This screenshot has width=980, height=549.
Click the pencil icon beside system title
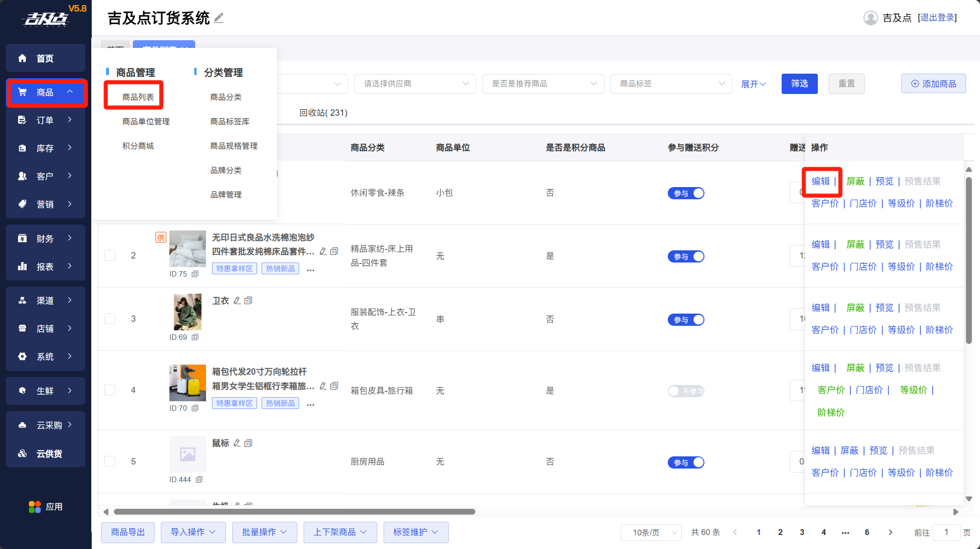point(219,18)
